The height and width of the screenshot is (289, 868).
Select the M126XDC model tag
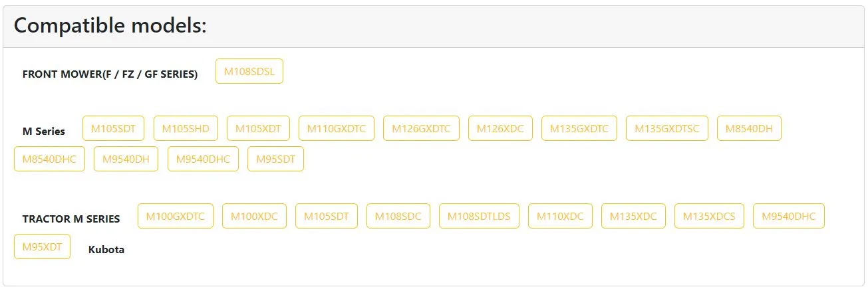[x=500, y=128]
